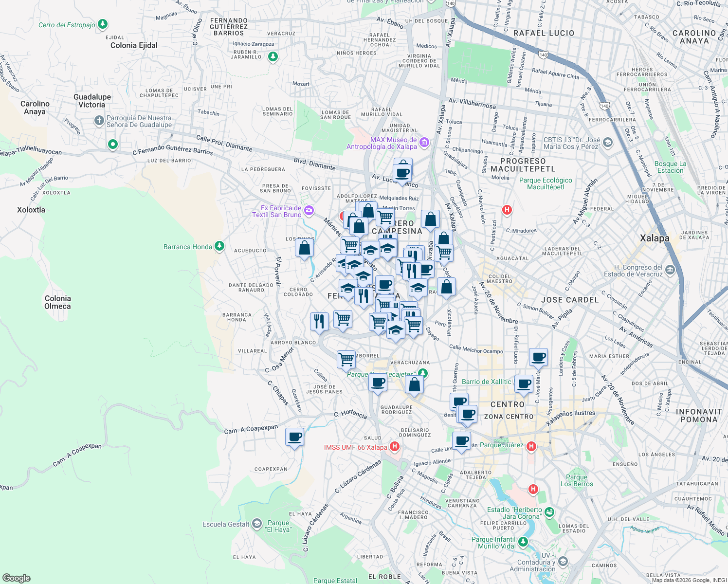Click the Barrio de Xallitic place label
This screenshot has height=584, width=728.
[x=487, y=382]
